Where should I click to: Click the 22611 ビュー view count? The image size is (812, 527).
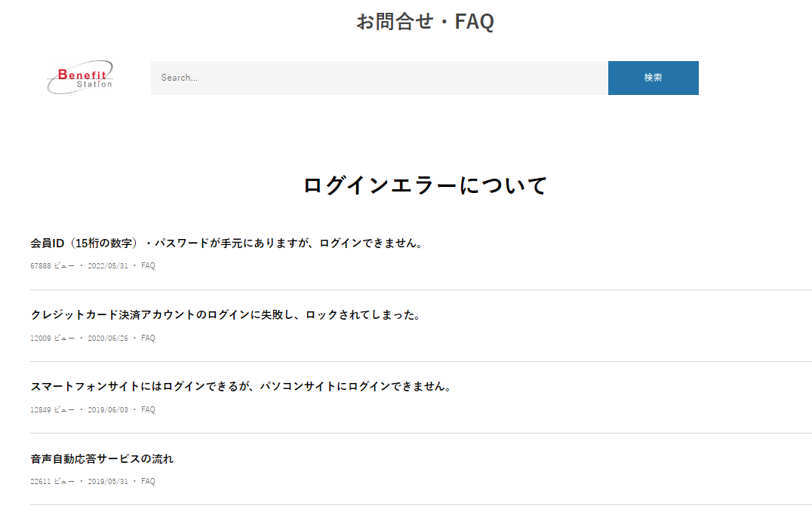[52, 482]
